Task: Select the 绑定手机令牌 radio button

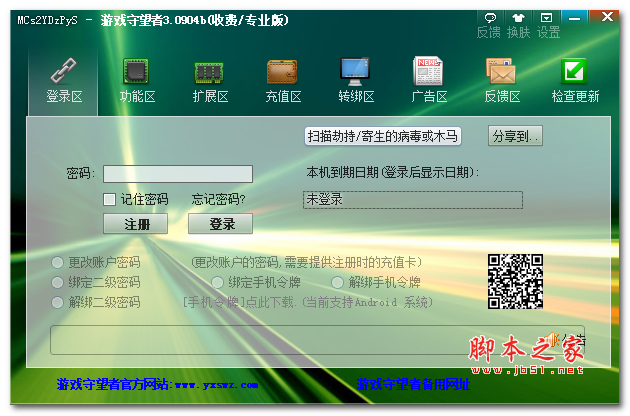Action: (x=217, y=282)
